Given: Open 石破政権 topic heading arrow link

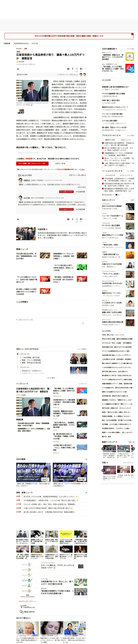Looking at the screenshot, I should pyautogui.click(x=43, y=229).
